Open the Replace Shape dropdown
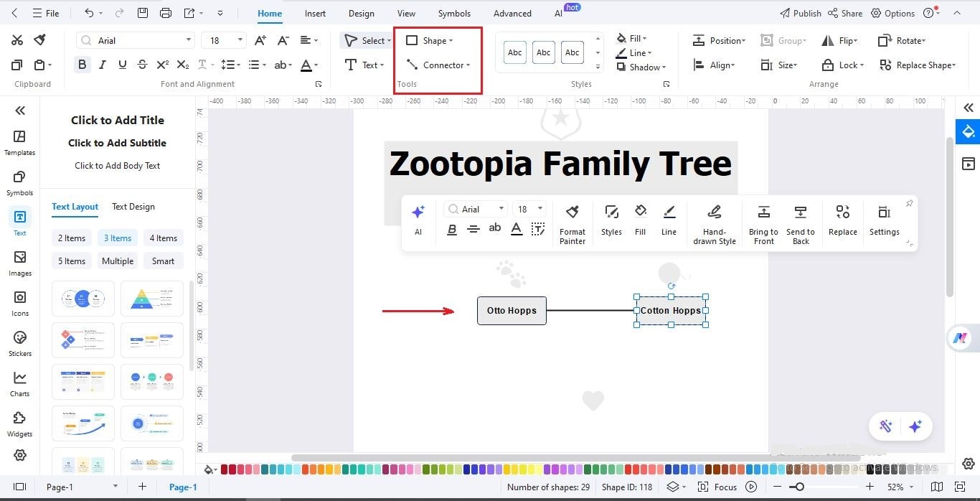The image size is (980, 501). click(x=918, y=65)
